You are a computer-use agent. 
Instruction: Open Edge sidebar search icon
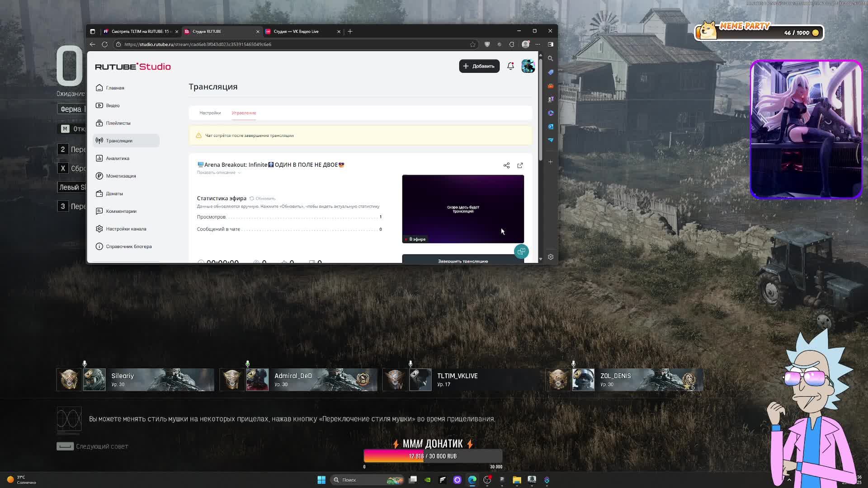(550, 59)
